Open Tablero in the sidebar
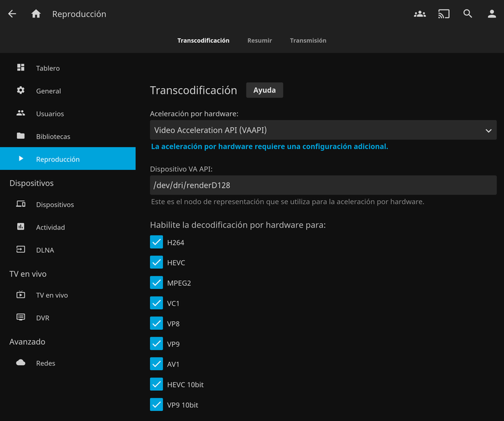Viewport: 504px width, 421px height. (x=68, y=68)
